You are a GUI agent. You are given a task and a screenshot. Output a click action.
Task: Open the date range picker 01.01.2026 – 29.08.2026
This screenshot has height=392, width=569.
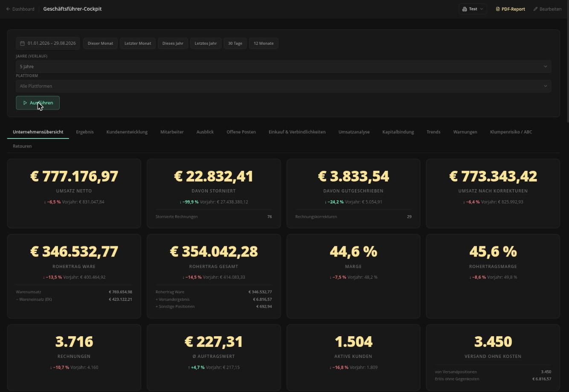coord(48,43)
